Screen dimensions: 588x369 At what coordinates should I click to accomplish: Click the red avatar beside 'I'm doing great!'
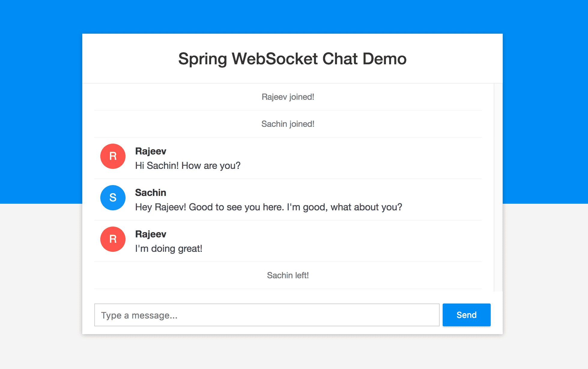coord(113,239)
